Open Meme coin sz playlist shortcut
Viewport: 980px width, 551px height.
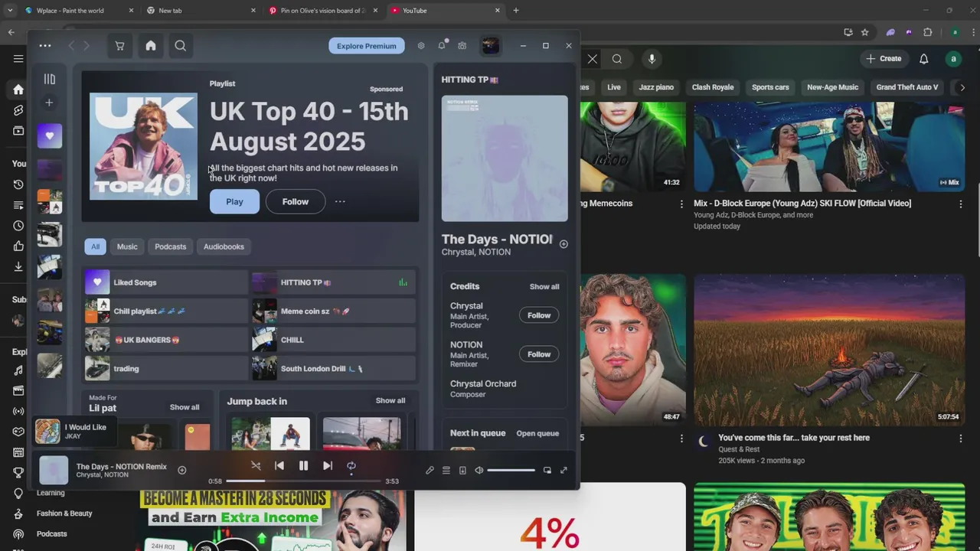coord(334,311)
